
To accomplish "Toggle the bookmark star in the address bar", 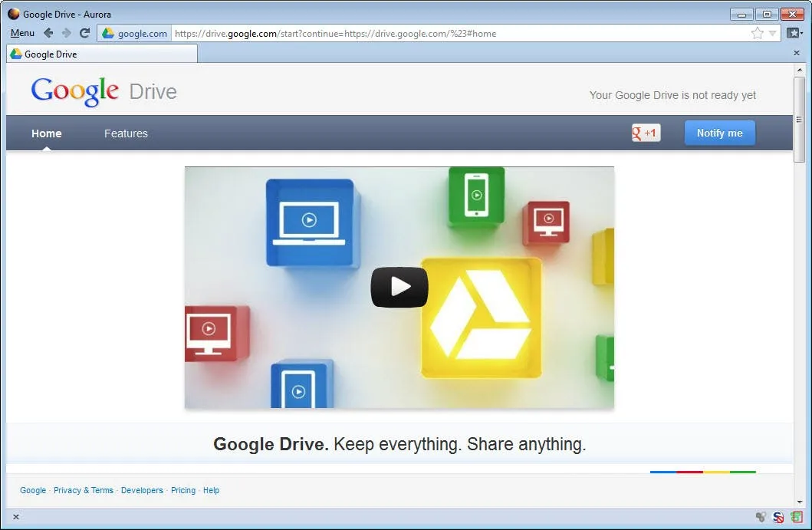I will coord(758,33).
